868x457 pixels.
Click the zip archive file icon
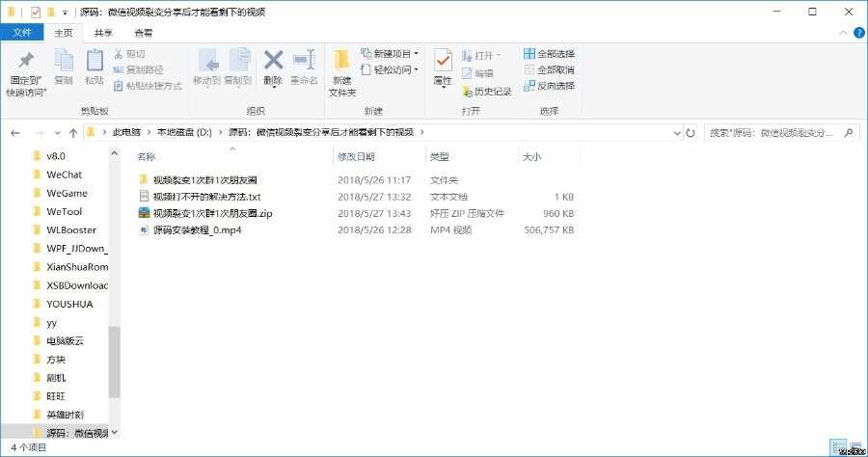(x=144, y=213)
